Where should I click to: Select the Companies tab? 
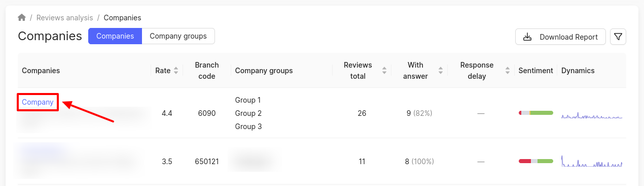[x=115, y=36]
